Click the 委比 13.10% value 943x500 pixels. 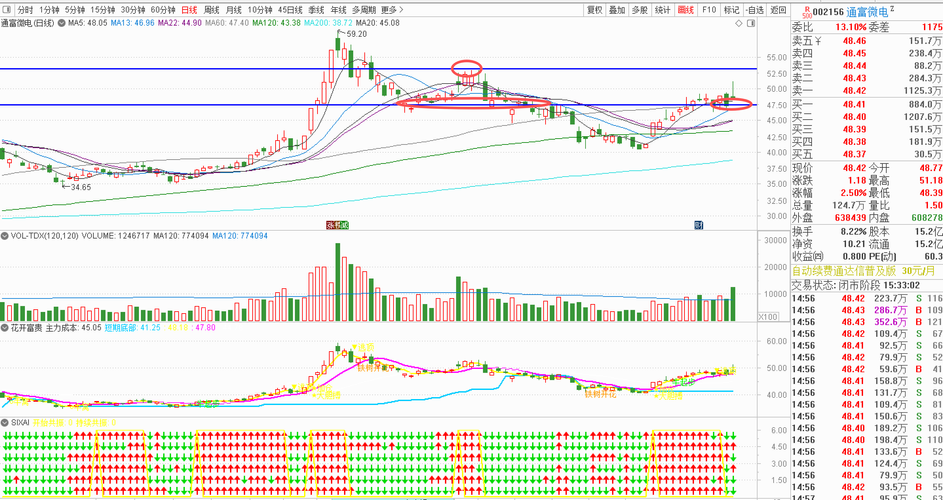[850, 27]
